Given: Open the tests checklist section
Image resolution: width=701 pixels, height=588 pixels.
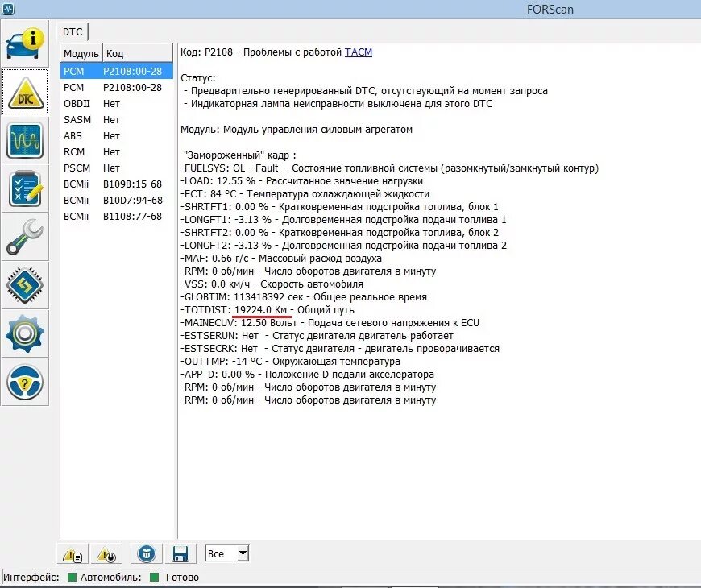Looking at the screenshot, I should click(25, 188).
